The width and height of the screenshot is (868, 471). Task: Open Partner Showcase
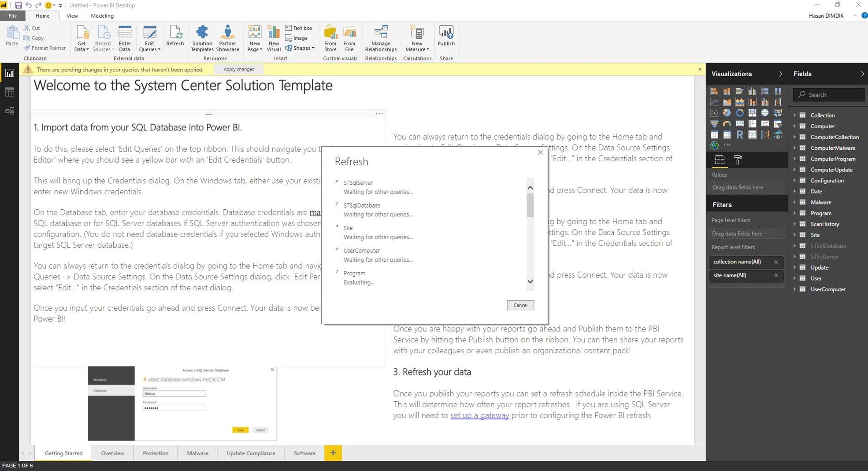point(227,38)
